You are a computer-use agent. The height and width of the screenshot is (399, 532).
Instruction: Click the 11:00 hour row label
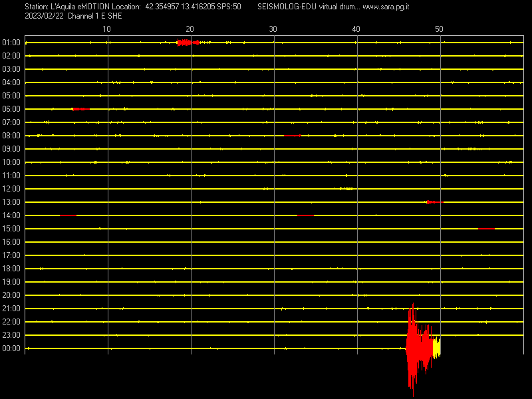[x=11, y=176]
